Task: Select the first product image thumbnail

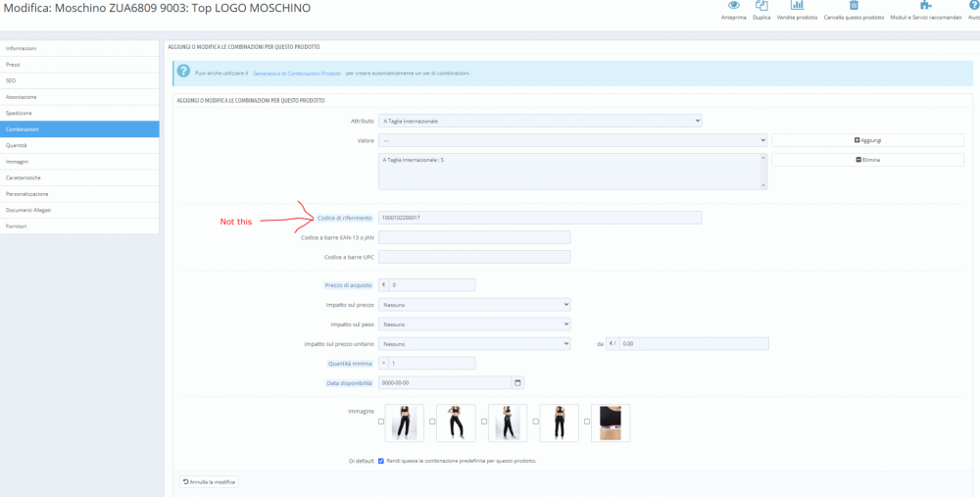Action: pyautogui.click(x=405, y=422)
